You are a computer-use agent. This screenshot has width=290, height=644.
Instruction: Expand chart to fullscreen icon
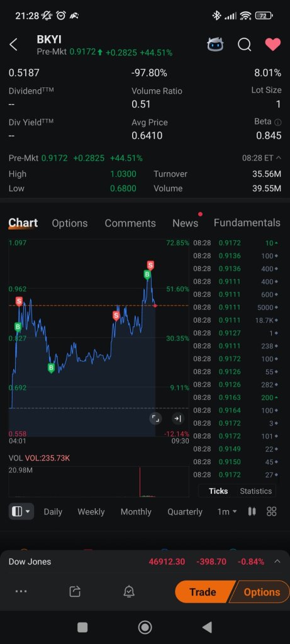(155, 418)
